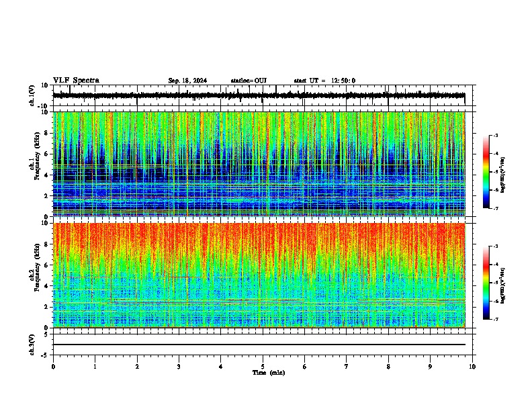Click the 'ch.1(V)' axis label
The height and width of the screenshot is (411, 532).
[x=32, y=95]
